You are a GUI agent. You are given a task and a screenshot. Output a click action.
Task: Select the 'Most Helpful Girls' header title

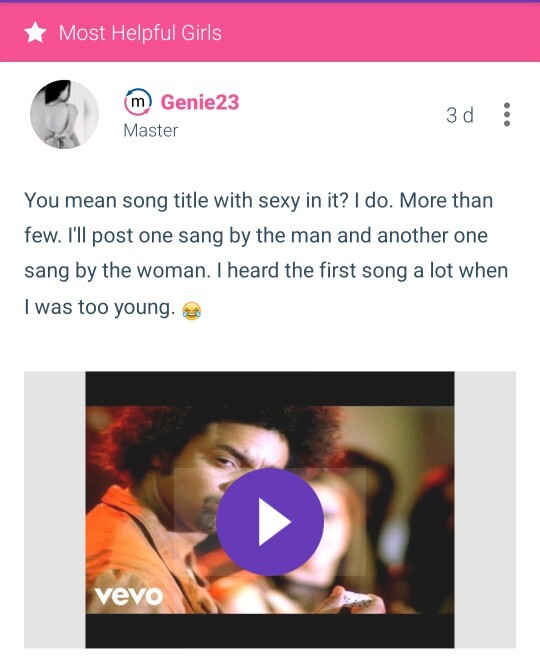(x=140, y=33)
